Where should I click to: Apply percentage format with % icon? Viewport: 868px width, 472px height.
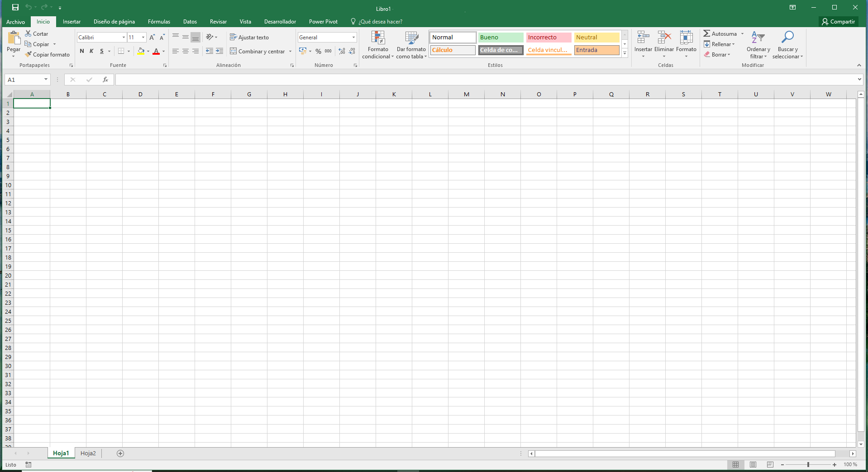pos(318,51)
